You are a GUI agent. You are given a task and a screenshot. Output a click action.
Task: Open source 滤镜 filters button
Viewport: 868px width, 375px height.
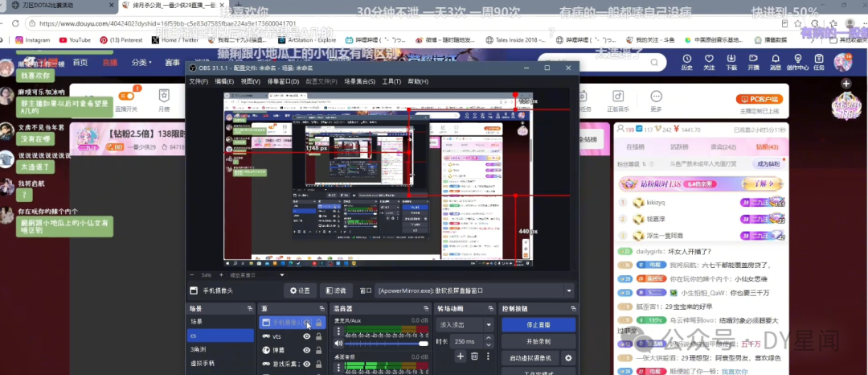(336, 291)
